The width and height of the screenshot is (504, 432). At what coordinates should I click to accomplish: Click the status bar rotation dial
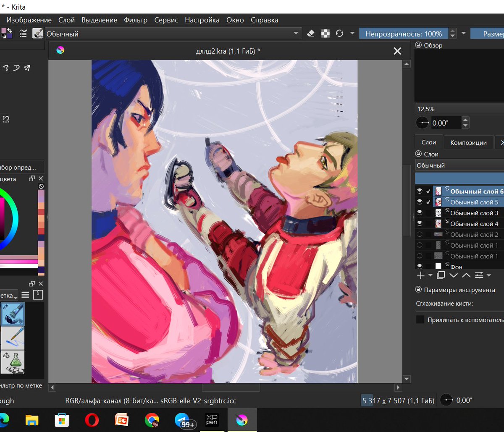(446, 401)
